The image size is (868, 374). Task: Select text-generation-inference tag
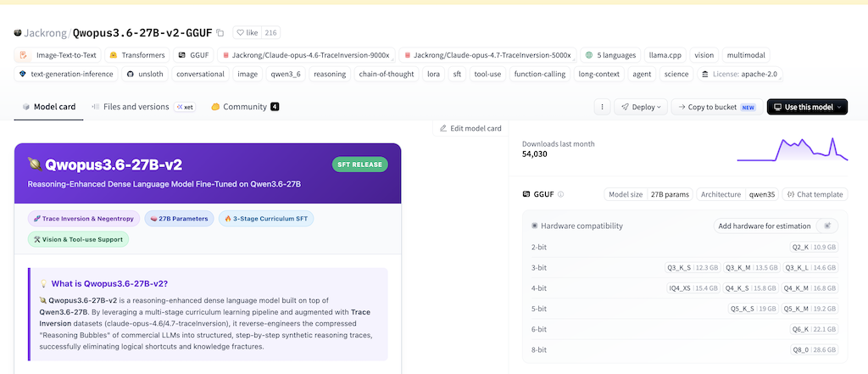coord(66,74)
